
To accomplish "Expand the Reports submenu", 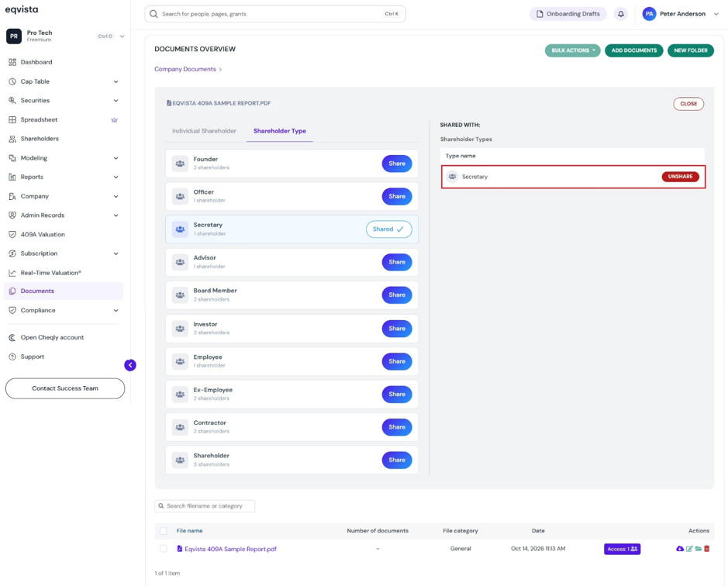I will [x=116, y=178].
